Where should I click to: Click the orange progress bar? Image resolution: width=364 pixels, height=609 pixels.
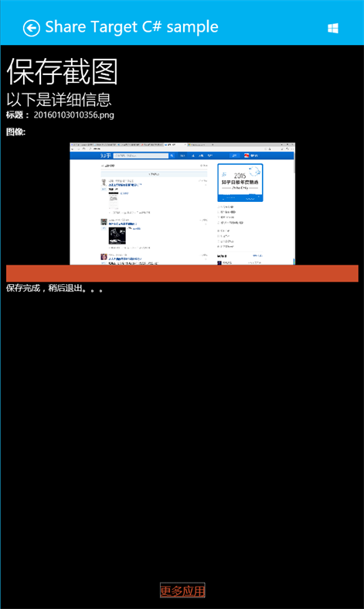click(x=182, y=273)
